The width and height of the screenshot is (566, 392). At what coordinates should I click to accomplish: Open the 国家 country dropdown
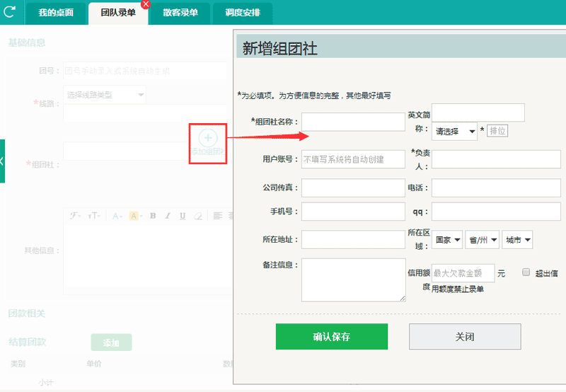point(448,240)
